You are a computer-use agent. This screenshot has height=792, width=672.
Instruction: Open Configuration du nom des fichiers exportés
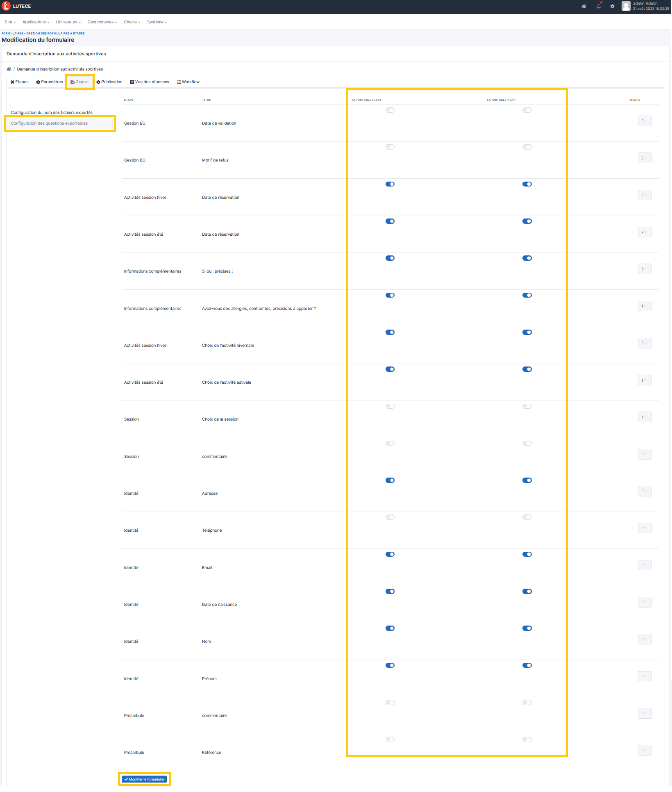pyautogui.click(x=52, y=113)
